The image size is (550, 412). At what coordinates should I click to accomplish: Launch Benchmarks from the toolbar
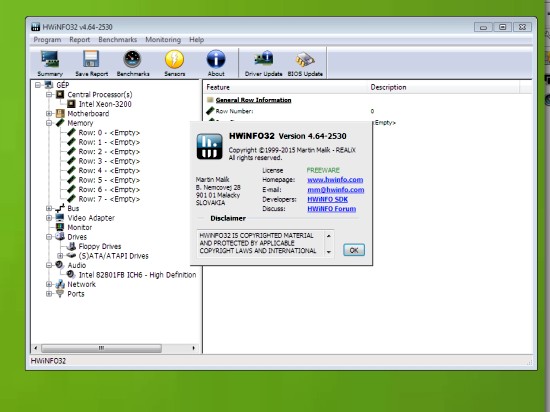coord(133,63)
